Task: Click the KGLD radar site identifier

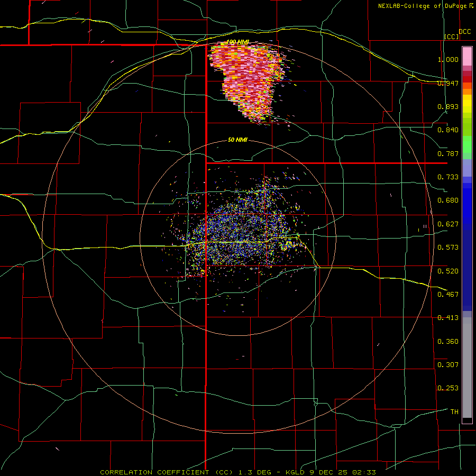Action: coord(295,472)
